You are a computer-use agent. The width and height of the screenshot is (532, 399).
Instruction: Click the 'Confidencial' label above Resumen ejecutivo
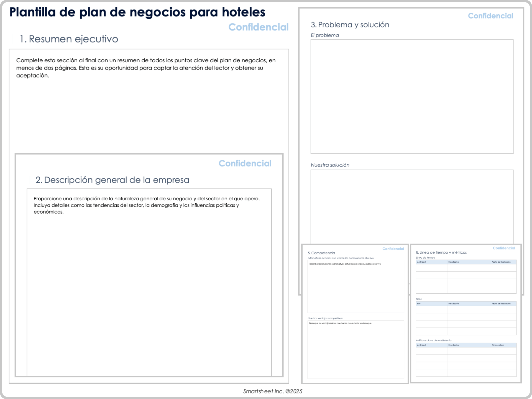click(x=258, y=27)
